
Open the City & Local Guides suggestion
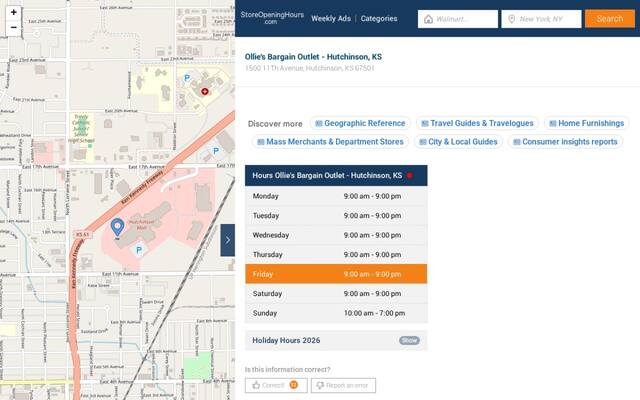click(458, 142)
